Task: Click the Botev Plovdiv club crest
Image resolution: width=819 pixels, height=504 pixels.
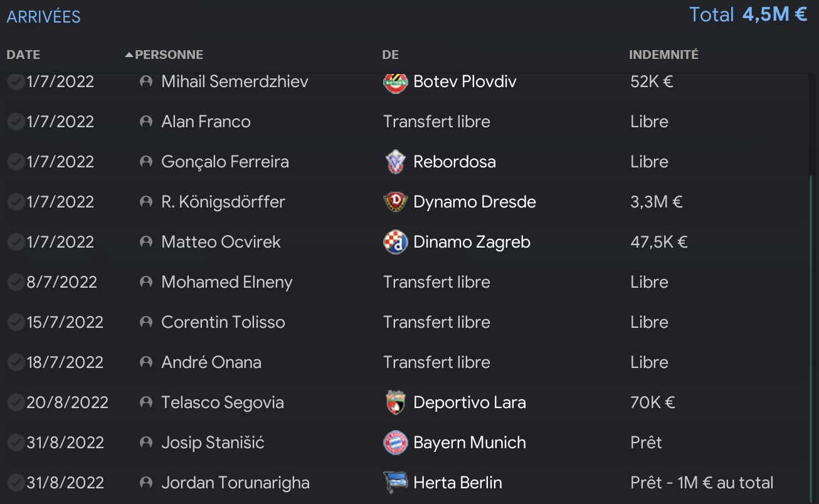Action: [x=395, y=82]
